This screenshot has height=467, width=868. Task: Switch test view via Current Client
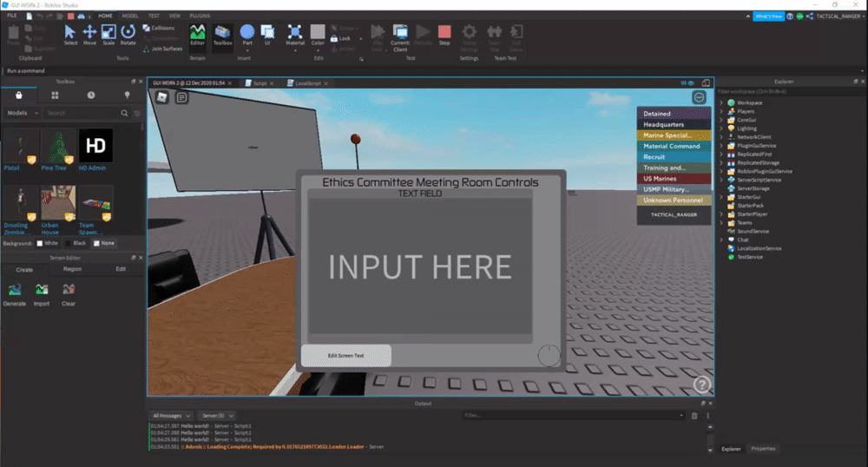pos(400,37)
